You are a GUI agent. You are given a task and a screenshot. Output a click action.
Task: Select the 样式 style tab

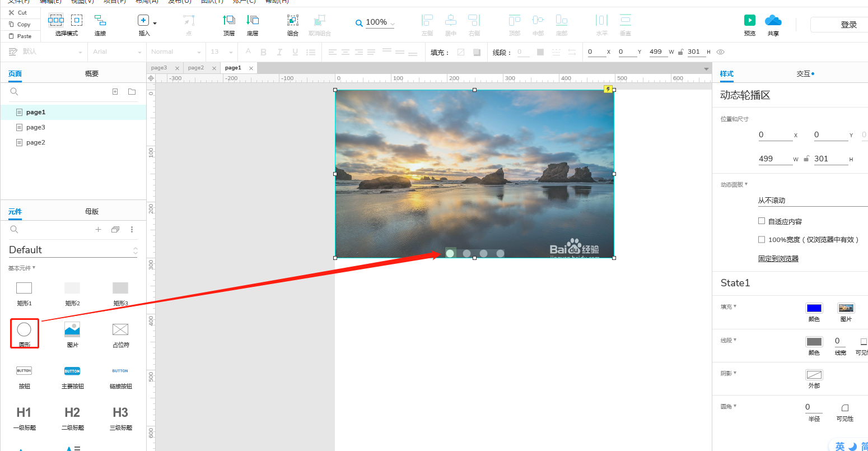click(727, 73)
